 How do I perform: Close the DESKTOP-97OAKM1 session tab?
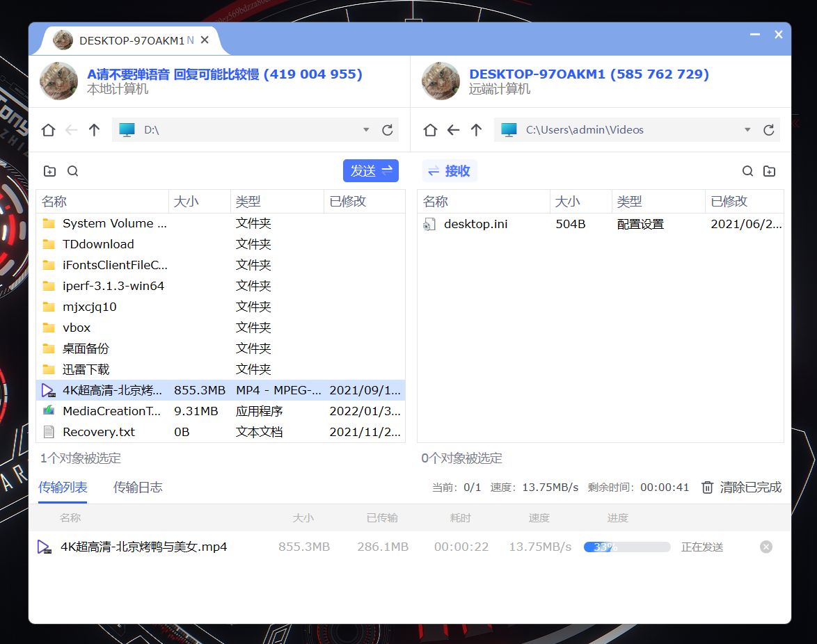tap(205, 40)
